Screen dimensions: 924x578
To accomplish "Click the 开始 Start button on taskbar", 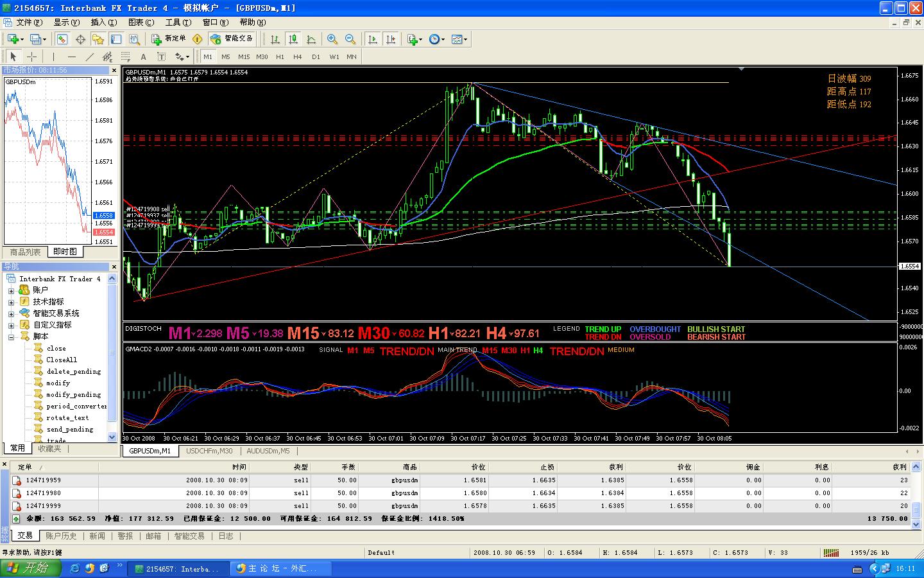I will coord(30,568).
